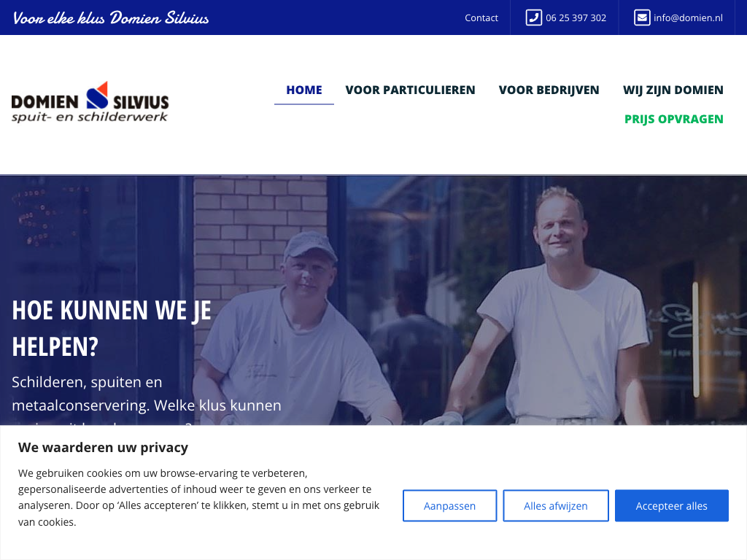
Task: Click the cookie notice description text
Action: 198,497
